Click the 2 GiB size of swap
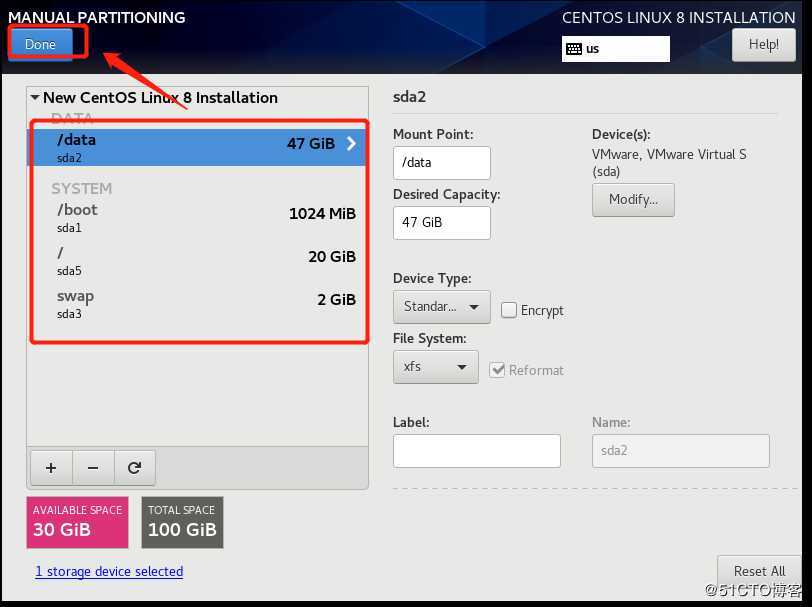 pos(337,299)
